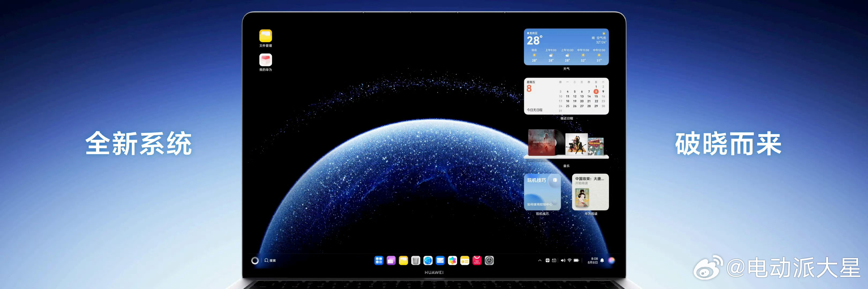Click the 搜索 search box in taskbar
Viewport: 868px width, 289px height.
pos(270,260)
